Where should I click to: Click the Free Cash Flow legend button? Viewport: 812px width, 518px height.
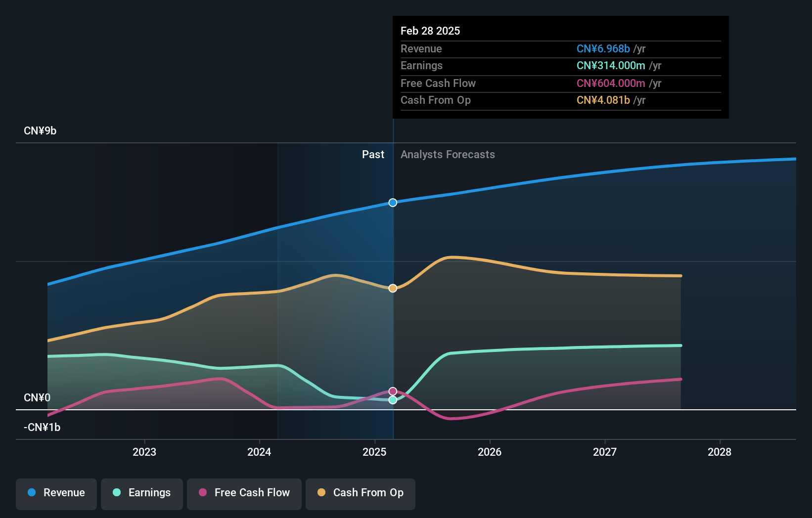(x=244, y=494)
